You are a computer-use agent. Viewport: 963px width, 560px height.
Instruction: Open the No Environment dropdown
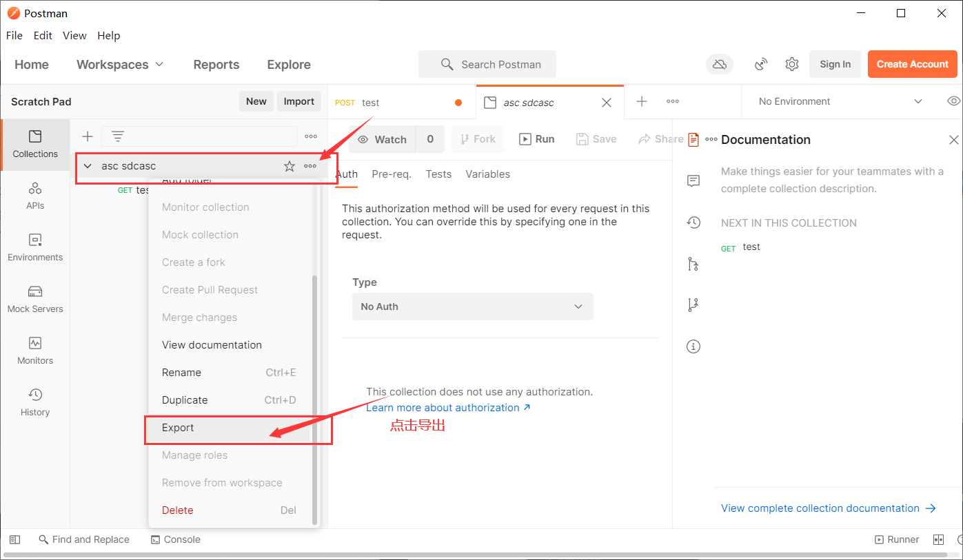click(x=840, y=101)
